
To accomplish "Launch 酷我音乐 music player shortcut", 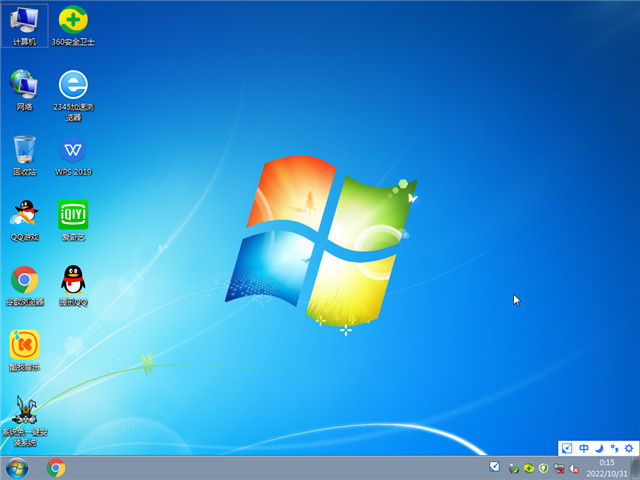I will click(24, 345).
